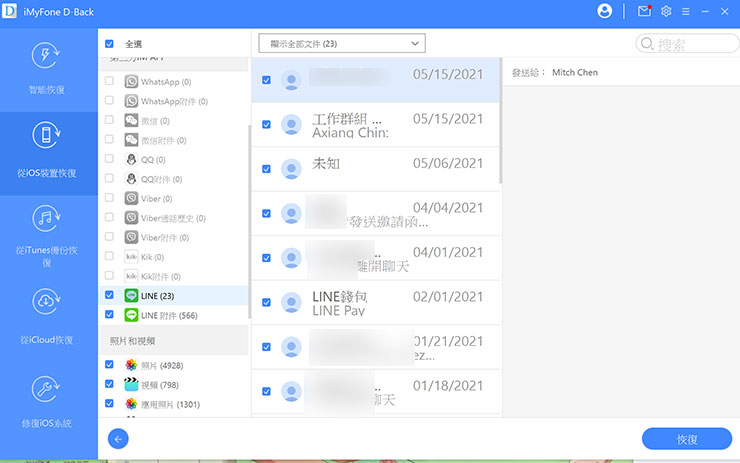Click the search magnifier icon
The height and width of the screenshot is (463, 740).
647,44
